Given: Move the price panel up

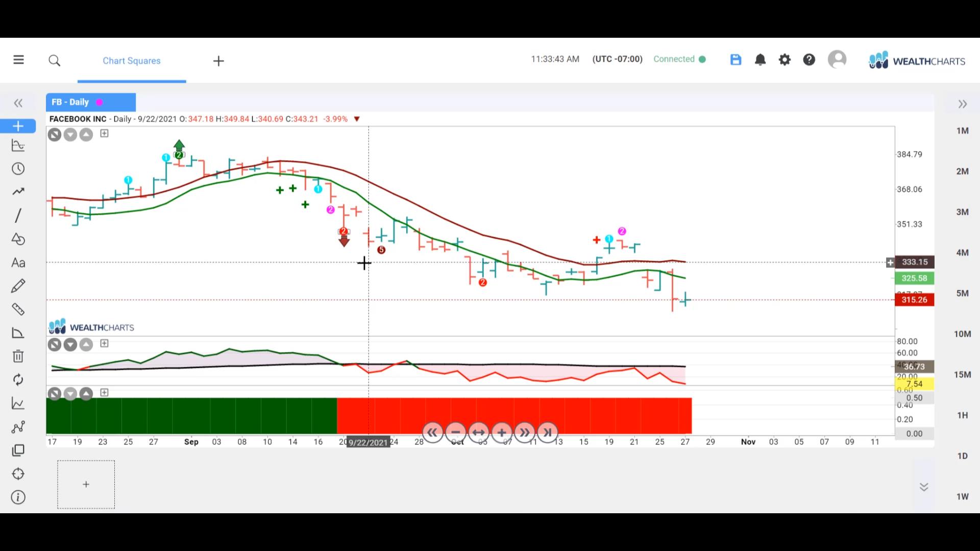Looking at the screenshot, I should coord(86,135).
